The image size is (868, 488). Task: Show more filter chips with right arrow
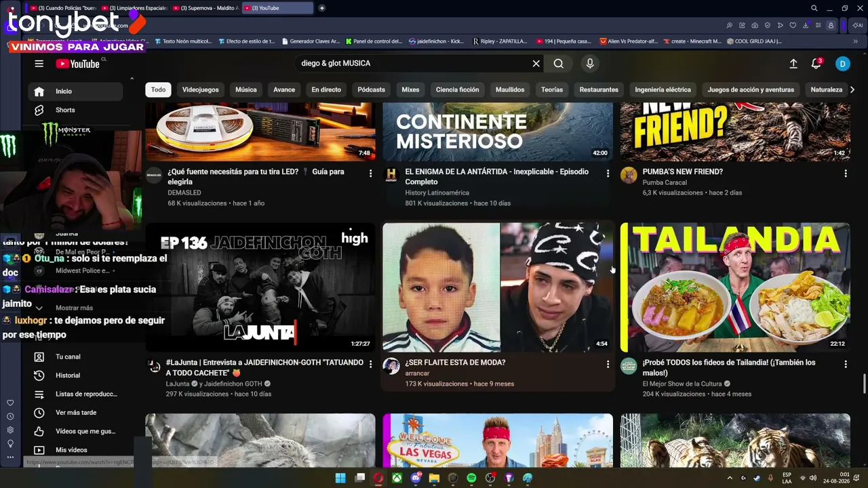pos(852,89)
